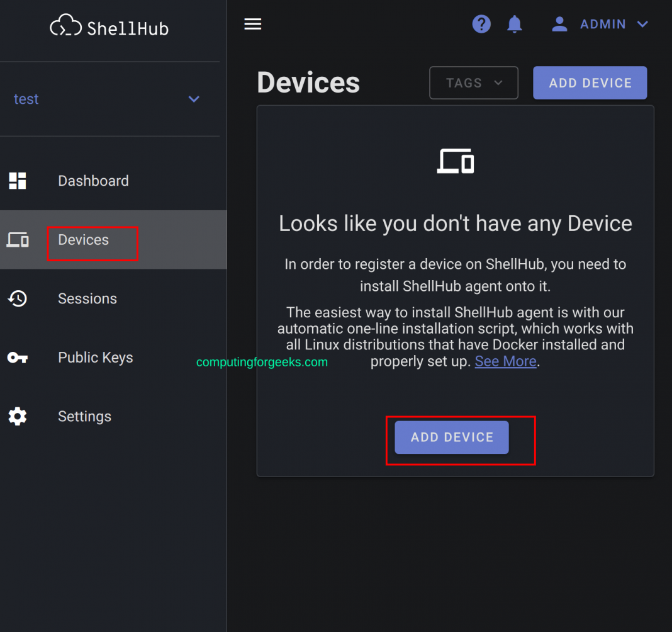Open the TAGS filter dropdown
This screenshot has height=632, width=672.
(x=473, y=82)
